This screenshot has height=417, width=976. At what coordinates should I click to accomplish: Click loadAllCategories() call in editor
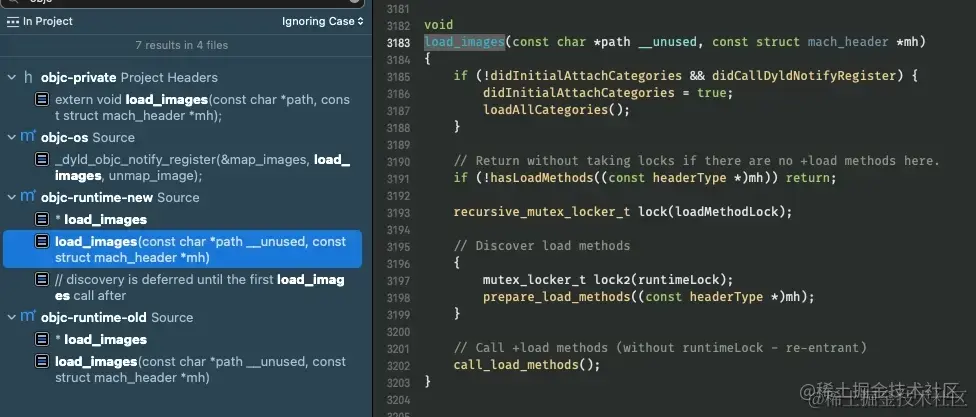click(x=557, y=110)
